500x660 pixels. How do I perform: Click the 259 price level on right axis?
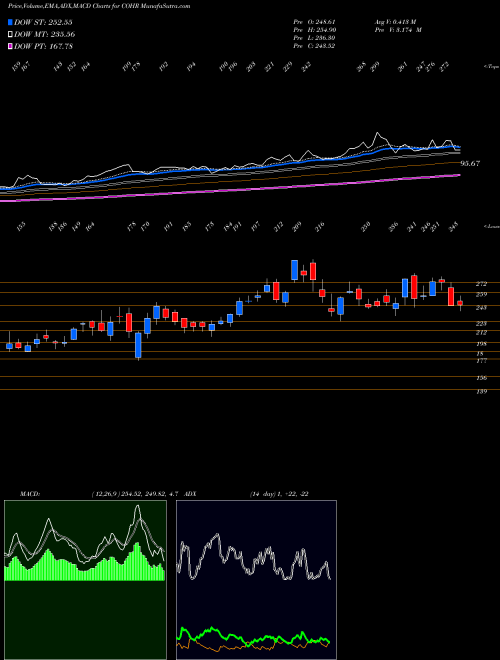[x=481, y=294]
